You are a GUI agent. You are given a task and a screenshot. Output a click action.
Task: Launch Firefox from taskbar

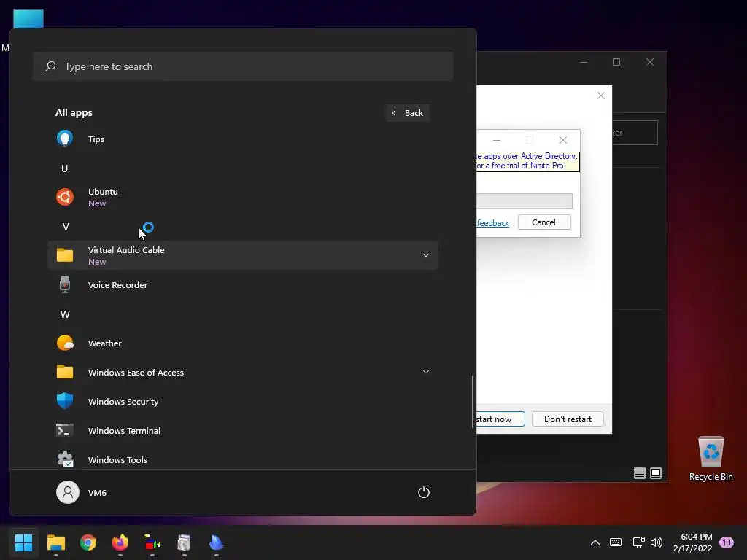coord(120,542)
